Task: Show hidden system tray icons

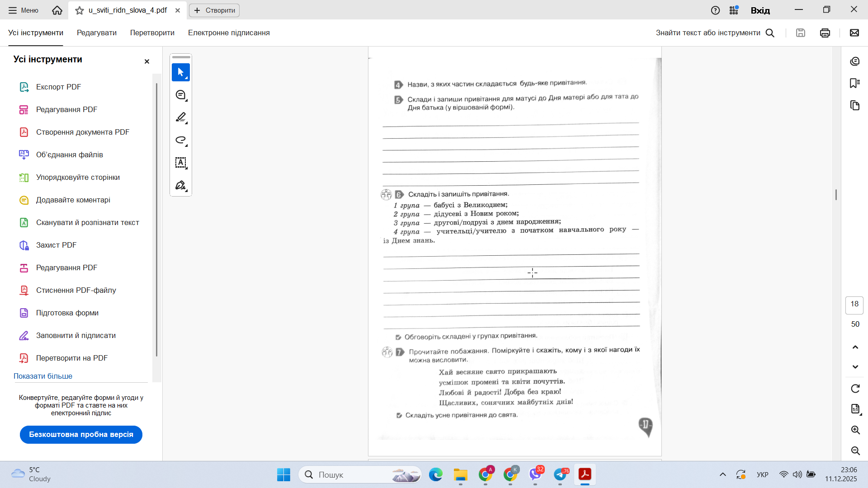Action: coord(722,474)
